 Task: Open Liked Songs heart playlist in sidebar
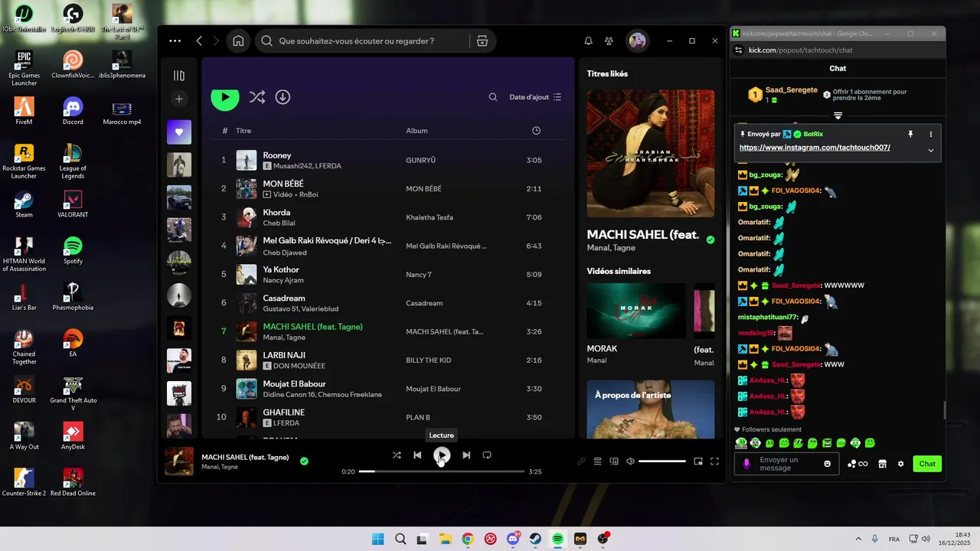pyautogui.click(x=179, y=132)
